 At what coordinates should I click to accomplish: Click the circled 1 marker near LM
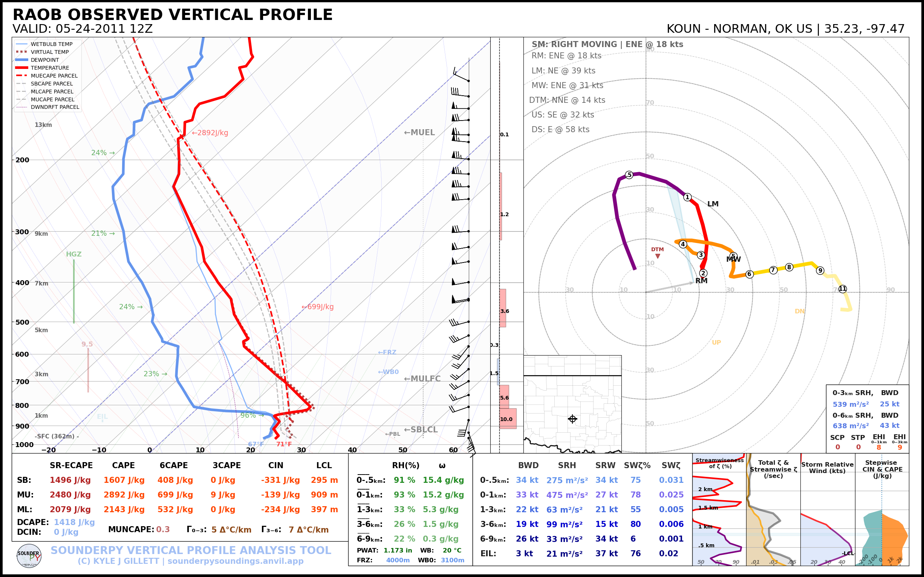pos(687,197)
